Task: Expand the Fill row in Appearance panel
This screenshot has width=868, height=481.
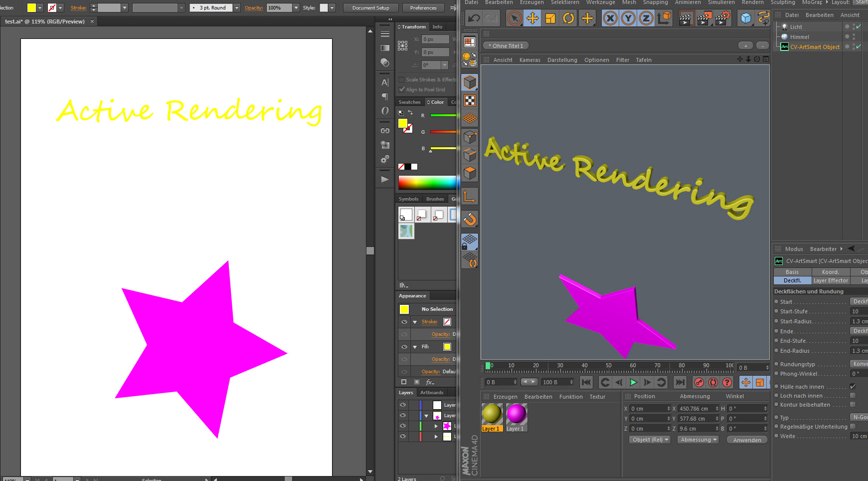Action: [415, 347]
